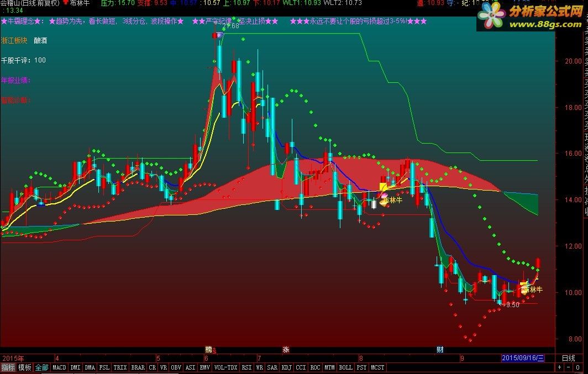
Task: Click the 0 reset button
Action: coord(578,367)
